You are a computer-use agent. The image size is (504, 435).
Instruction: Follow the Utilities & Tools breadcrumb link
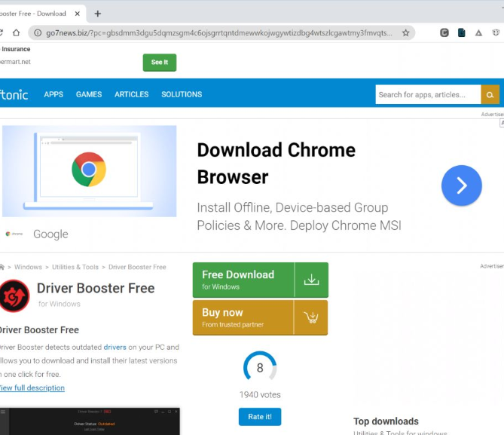(x=75, y=267)
